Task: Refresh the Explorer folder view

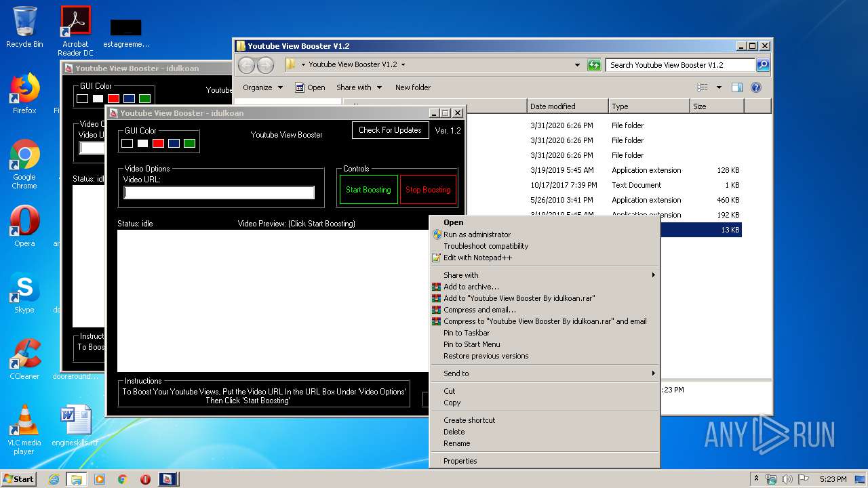Action: 594,65
